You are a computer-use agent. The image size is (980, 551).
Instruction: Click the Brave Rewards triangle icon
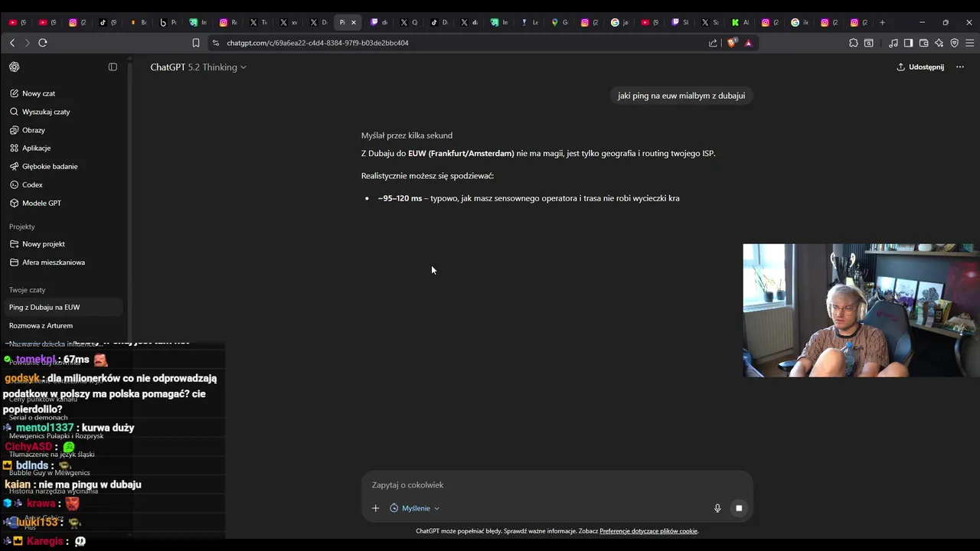coord(748,43)
